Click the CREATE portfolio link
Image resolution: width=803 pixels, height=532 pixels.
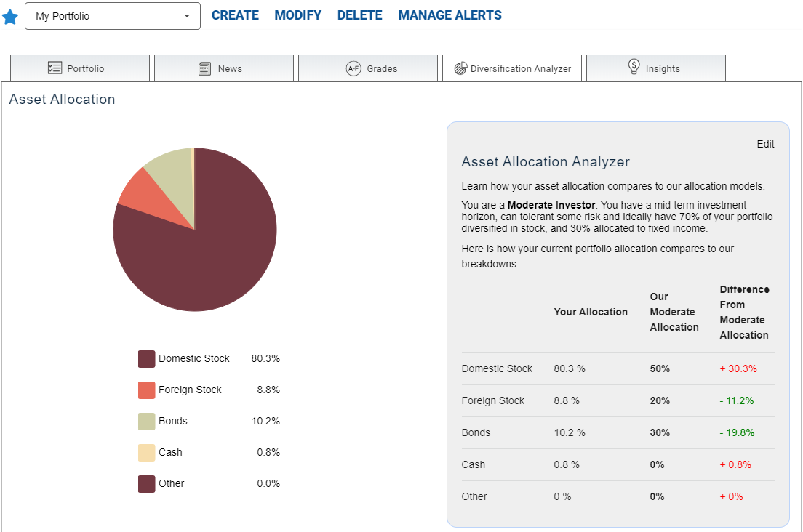(235, 15)
